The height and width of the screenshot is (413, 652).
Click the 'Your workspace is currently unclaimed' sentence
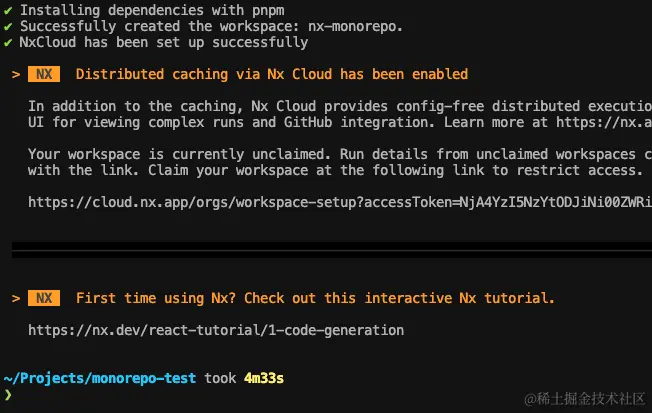click(179, 154)
